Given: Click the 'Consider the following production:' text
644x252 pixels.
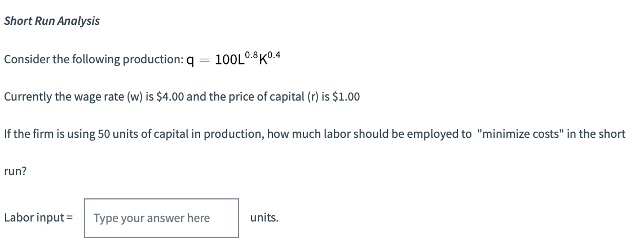Looking at the screenshot, I should click(94, 59).
